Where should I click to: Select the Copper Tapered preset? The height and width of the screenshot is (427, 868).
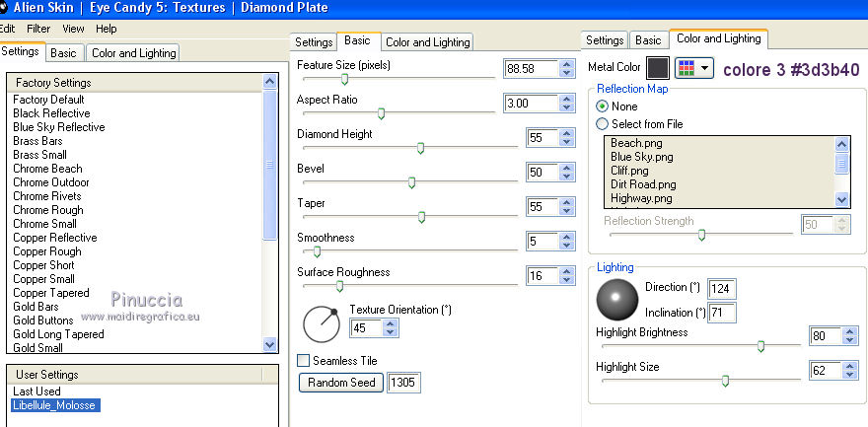(51, 293)
